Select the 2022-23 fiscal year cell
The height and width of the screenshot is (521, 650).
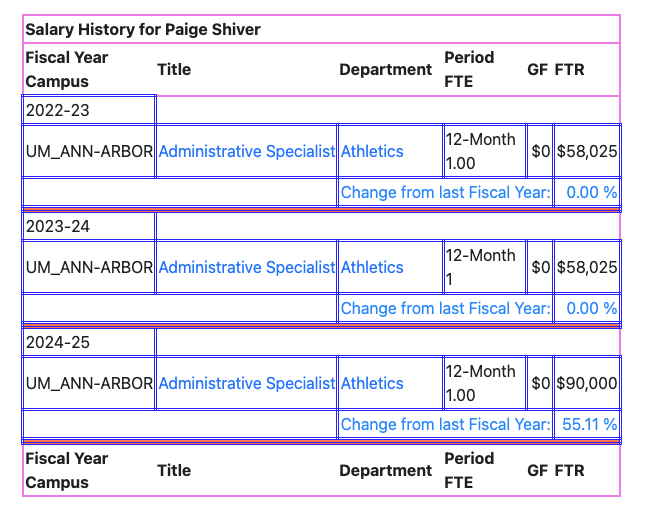[58, 111]
